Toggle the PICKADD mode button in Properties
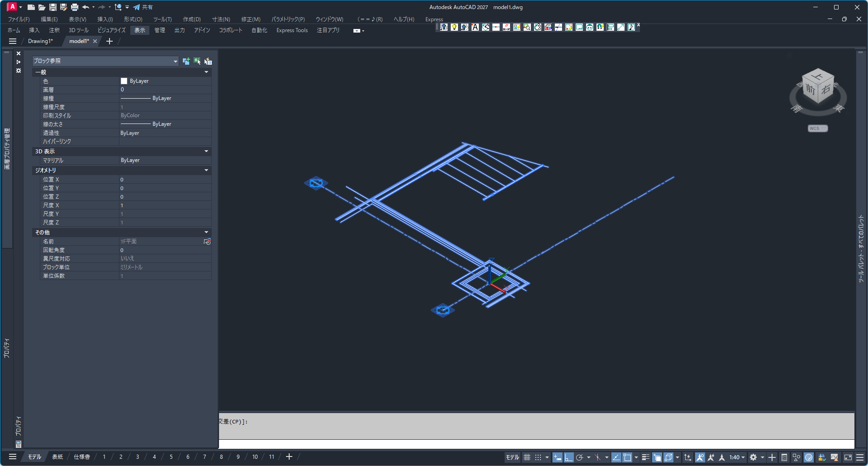 [x=186, y=61]
